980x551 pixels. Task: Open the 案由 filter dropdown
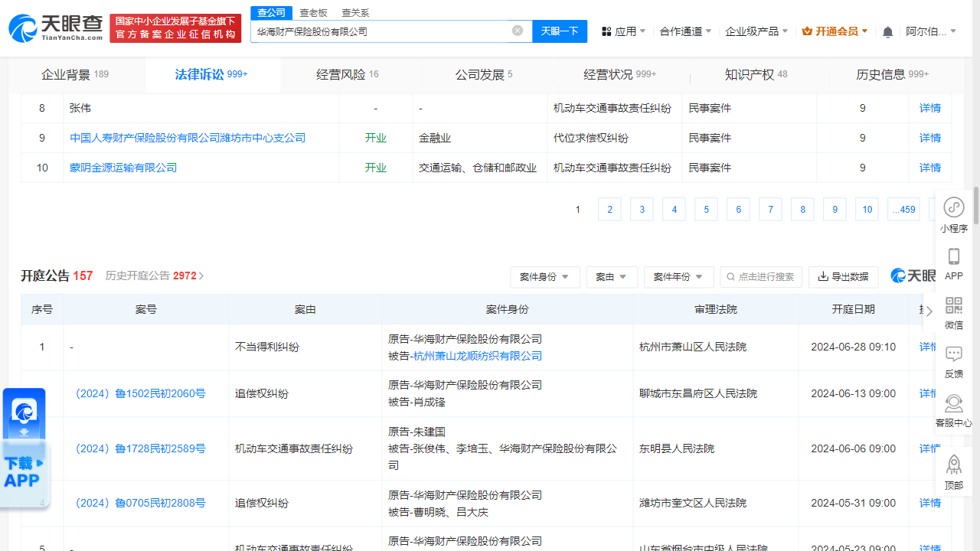coord(612,277)
